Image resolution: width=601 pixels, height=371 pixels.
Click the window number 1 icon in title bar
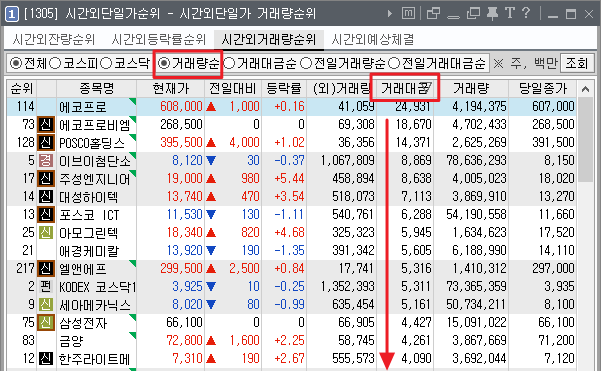[x=12, y=14]
